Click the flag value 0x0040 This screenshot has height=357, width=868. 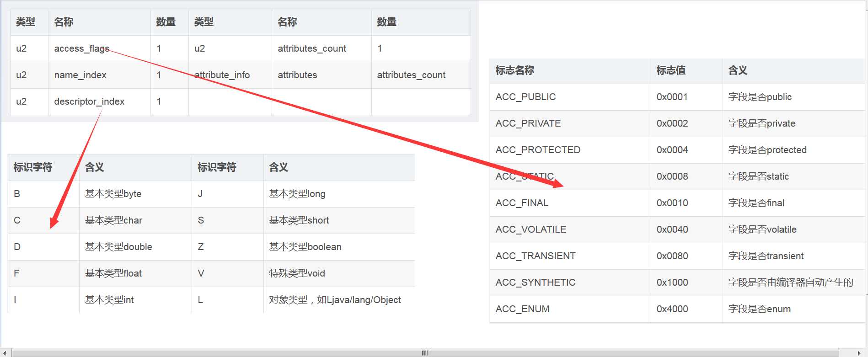[x=672, y=229]
